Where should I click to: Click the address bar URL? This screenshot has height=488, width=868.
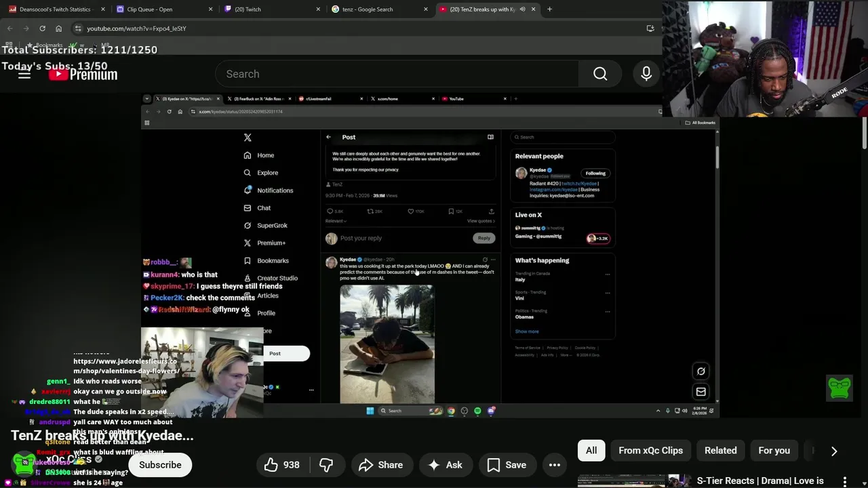[136, 28]
